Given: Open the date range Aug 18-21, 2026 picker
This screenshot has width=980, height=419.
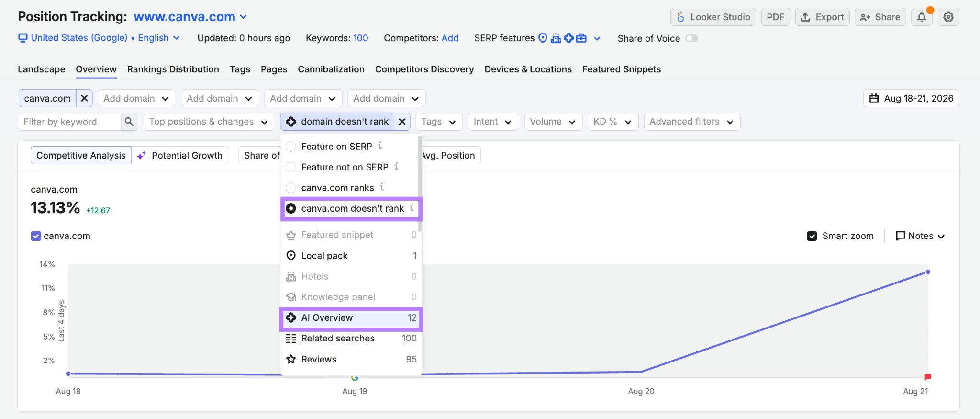Looking at the screenshot, I should (x=911, y=98).
